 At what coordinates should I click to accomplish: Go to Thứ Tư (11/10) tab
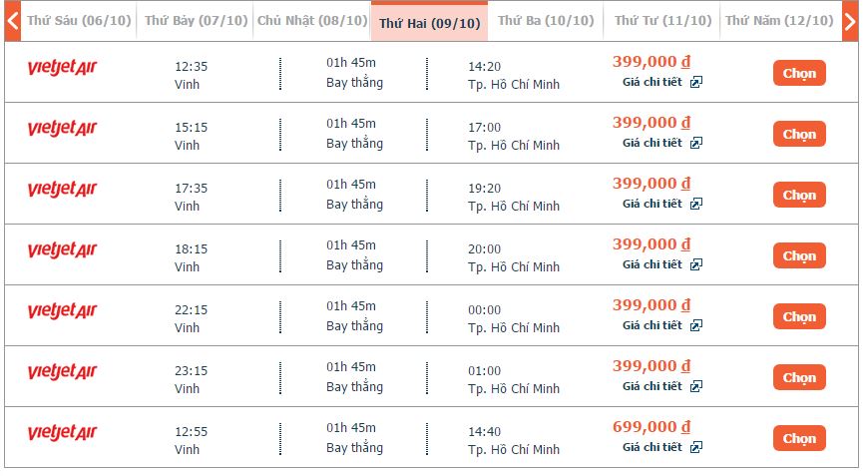tap(663, 21)
